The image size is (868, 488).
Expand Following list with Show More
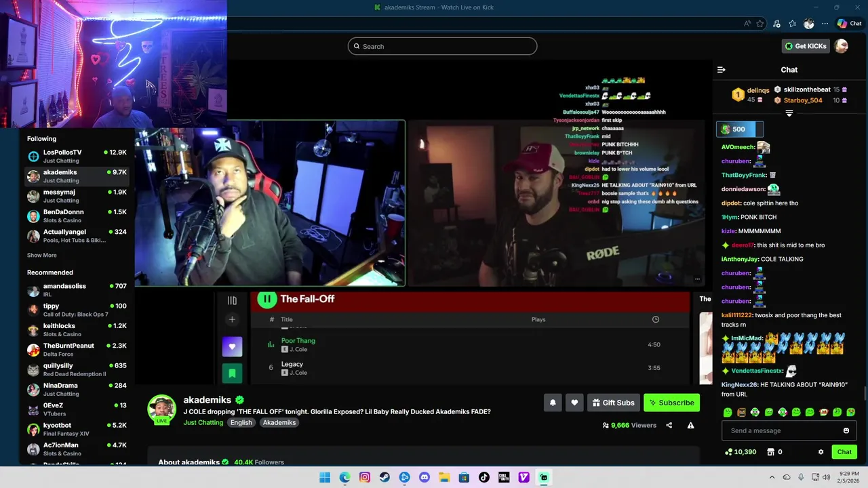(42, 256)
